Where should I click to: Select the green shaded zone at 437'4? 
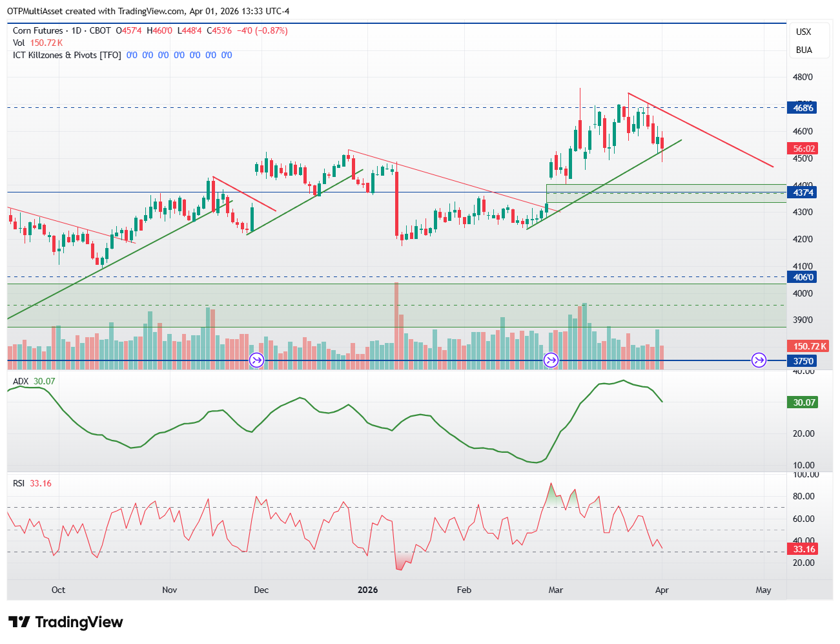click(665, 193)
